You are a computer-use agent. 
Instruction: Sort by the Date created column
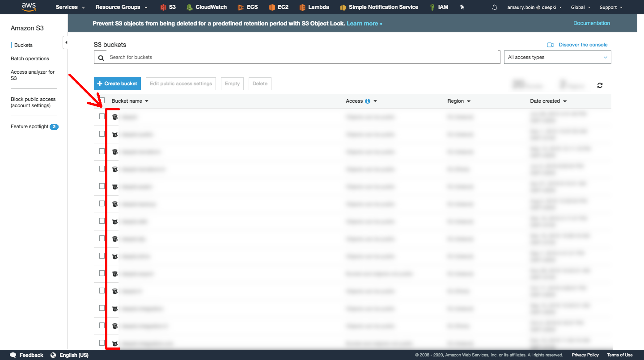548,101
